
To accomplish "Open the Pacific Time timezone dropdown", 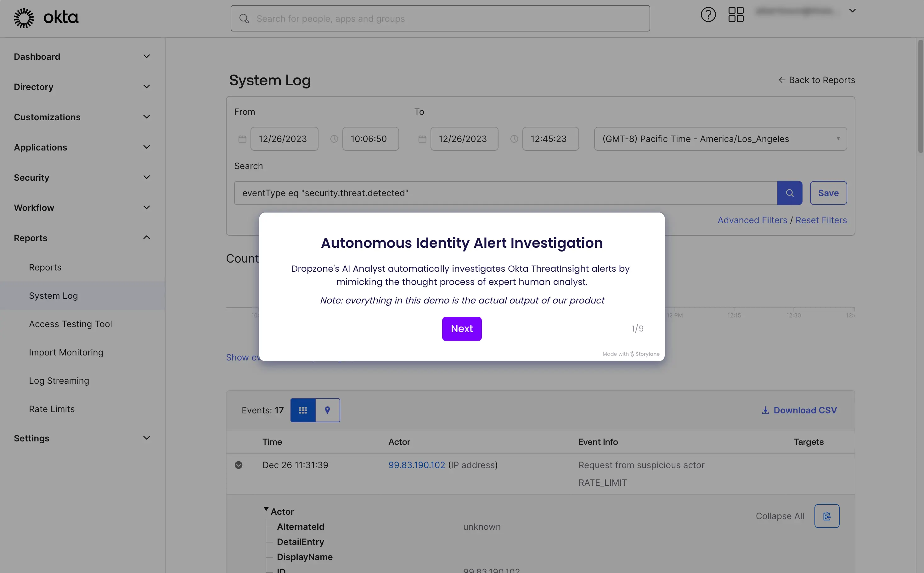I will pos(720,139).
